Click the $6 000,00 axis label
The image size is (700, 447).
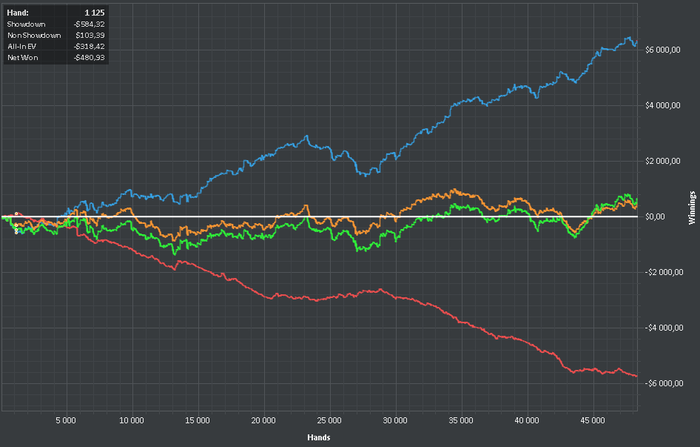(662, 50)
